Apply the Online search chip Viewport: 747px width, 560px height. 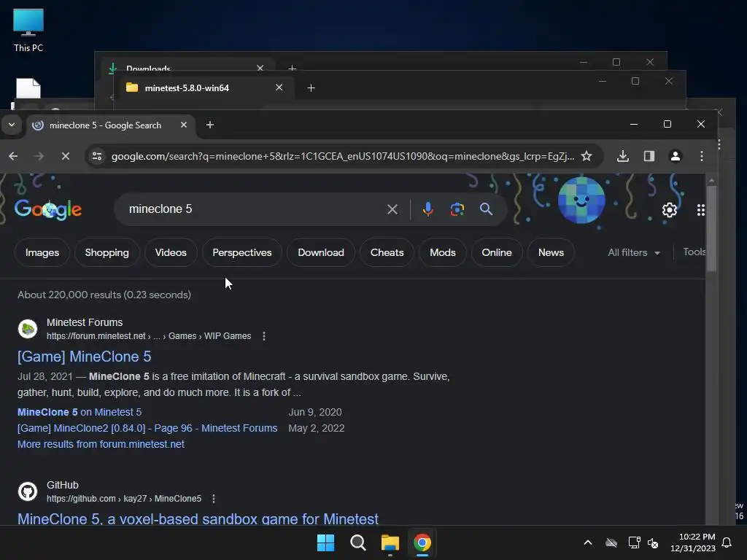click(496, 252)
